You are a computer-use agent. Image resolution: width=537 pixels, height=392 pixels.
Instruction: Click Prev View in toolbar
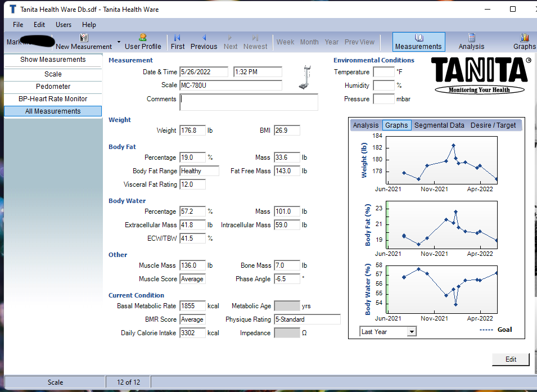pyautogui.click(x=359, y=42)
